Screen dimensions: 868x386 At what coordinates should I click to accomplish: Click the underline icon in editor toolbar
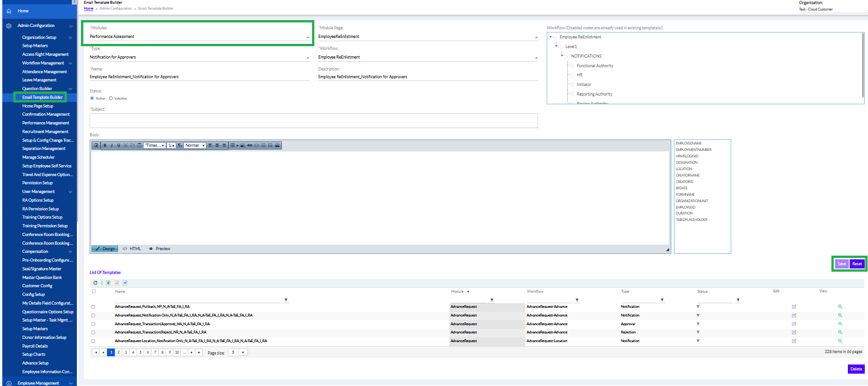point(119,145)
